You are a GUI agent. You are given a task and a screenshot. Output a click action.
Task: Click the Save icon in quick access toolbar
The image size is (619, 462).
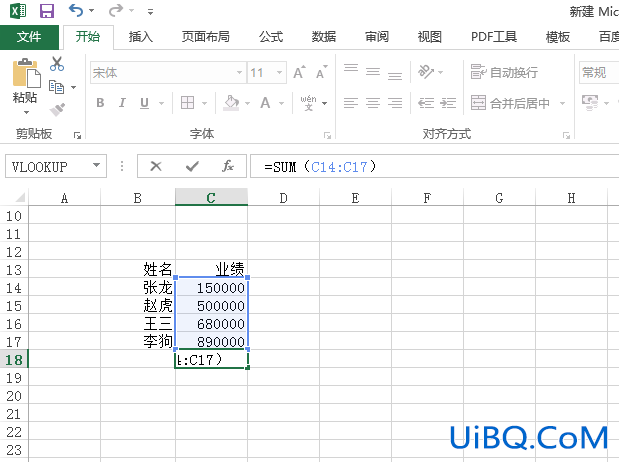pyautogui.click(x=47, y=11)
